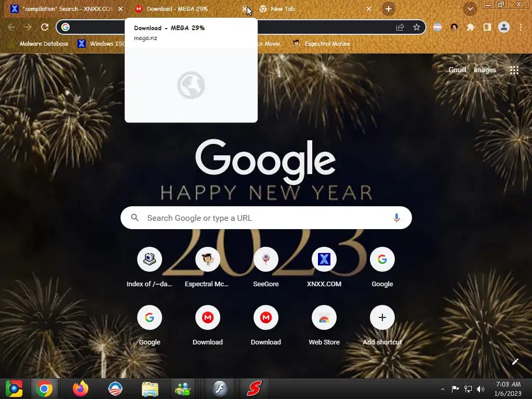Image resolution: width=532 pixels, height=399 pixels.
Task: Click the magnifier icon in search box
Action: point(135,218)
